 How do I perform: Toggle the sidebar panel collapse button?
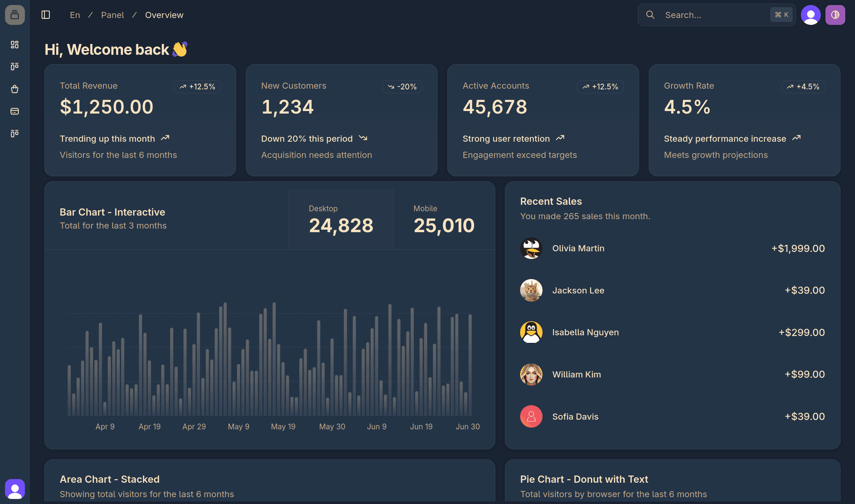coord(45,15)
